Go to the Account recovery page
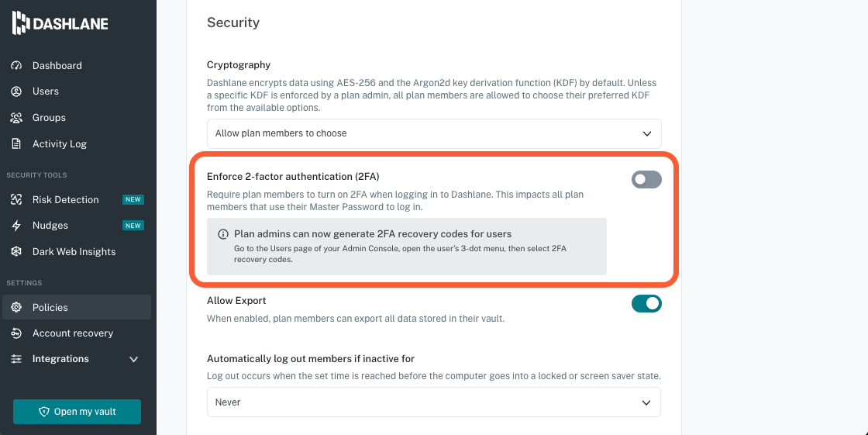The width and height of the screenshot is (868, 435). pyautogui.click(x=73, y=333)
